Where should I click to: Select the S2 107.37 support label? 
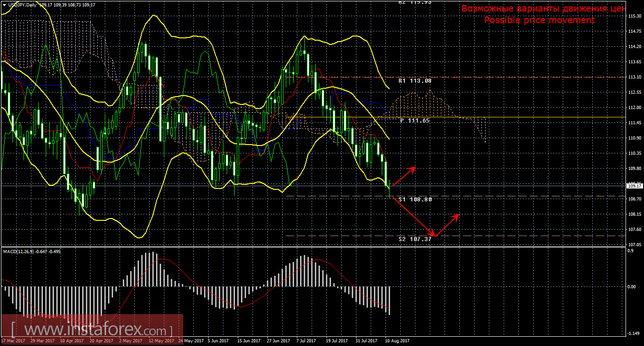[415, 239]
